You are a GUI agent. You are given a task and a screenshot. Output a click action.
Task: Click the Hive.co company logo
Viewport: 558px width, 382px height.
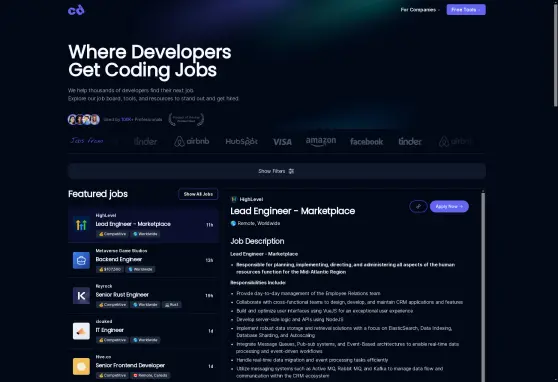pyautogui.click(x=81, y=366)
